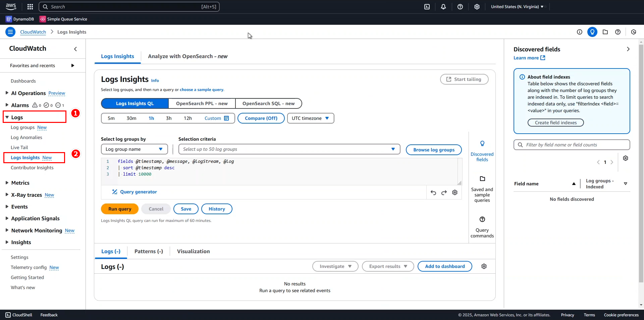Open query editor settings gear

point(455,192)
